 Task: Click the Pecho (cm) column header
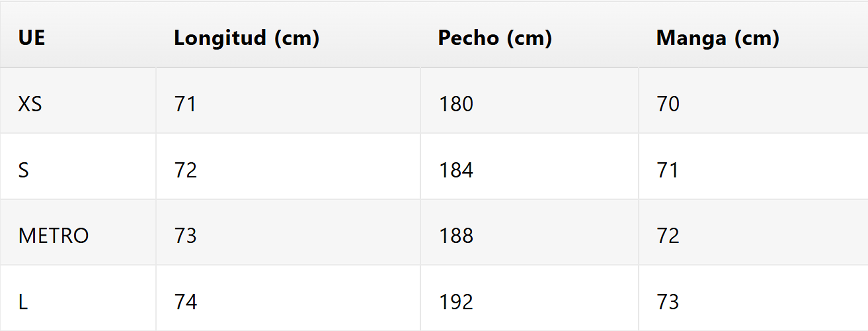[x=495, y=38]
